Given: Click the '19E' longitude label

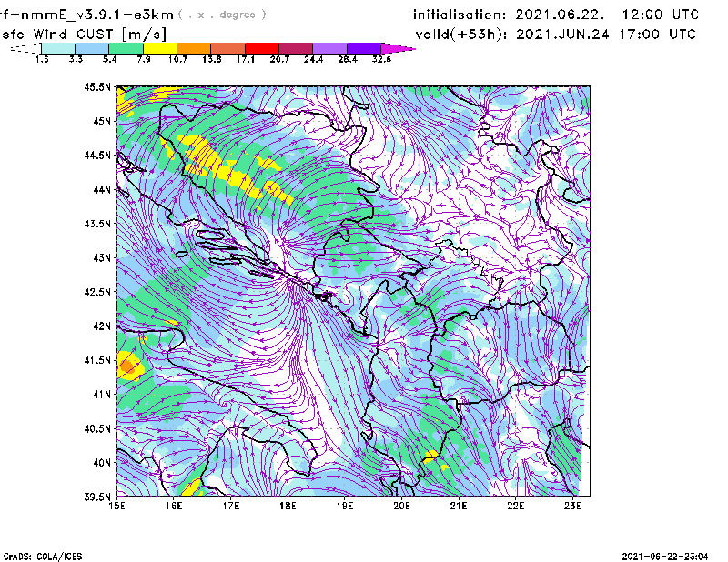Looking at the screenshot, I should coord(345,506).
